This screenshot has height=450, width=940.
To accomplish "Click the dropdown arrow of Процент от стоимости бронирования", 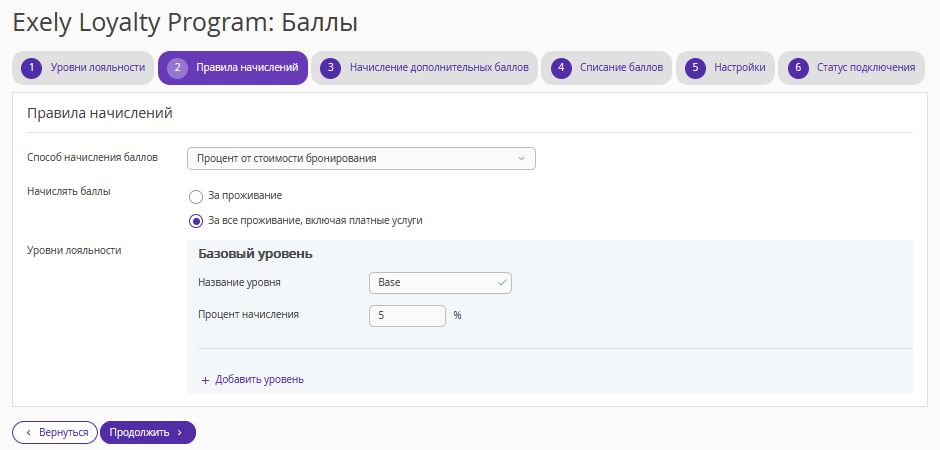I will [521, 159].
